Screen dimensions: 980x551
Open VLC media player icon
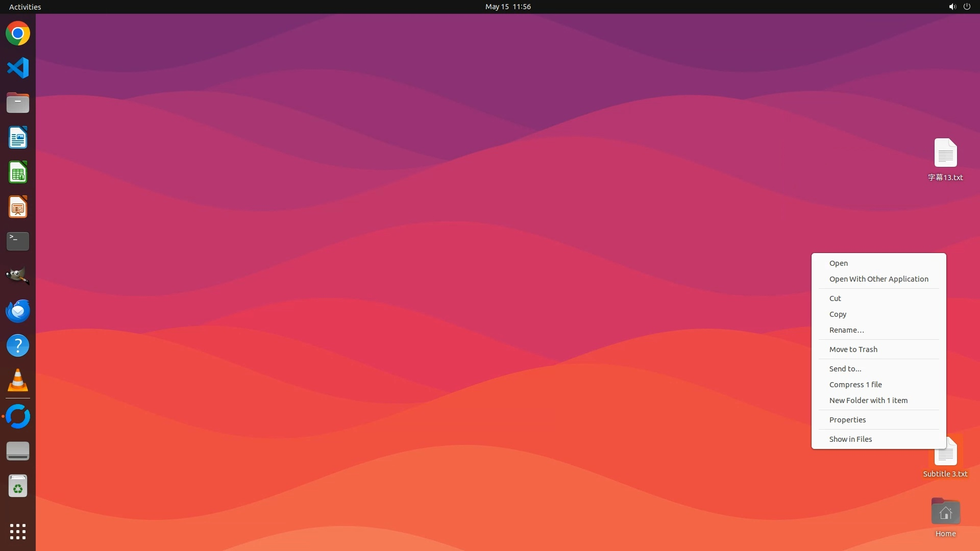tap(18, 380)
